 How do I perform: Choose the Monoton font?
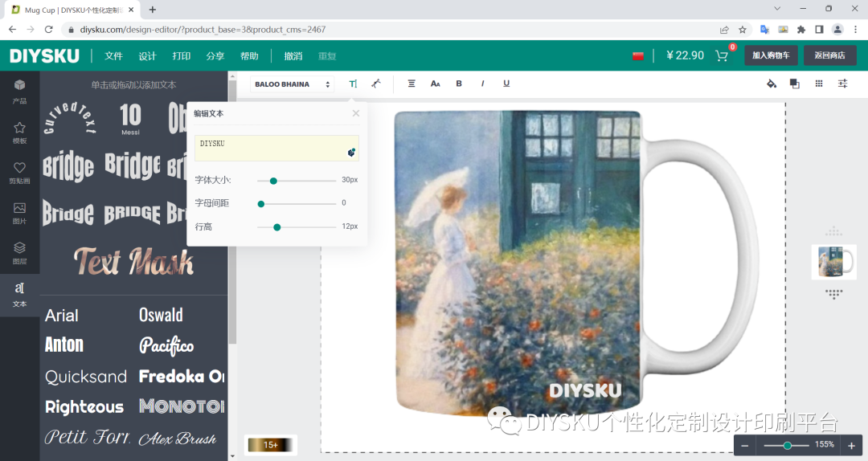(182, 406)
